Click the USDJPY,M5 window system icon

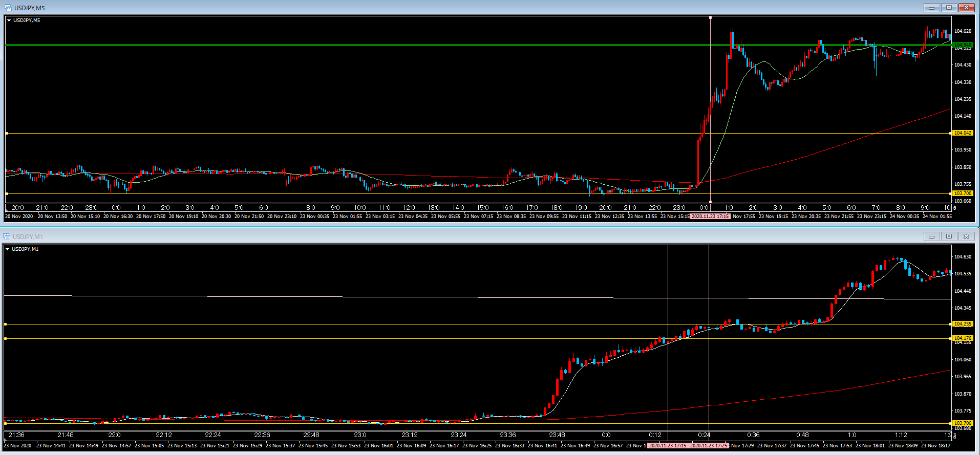[x=8, y=8]
